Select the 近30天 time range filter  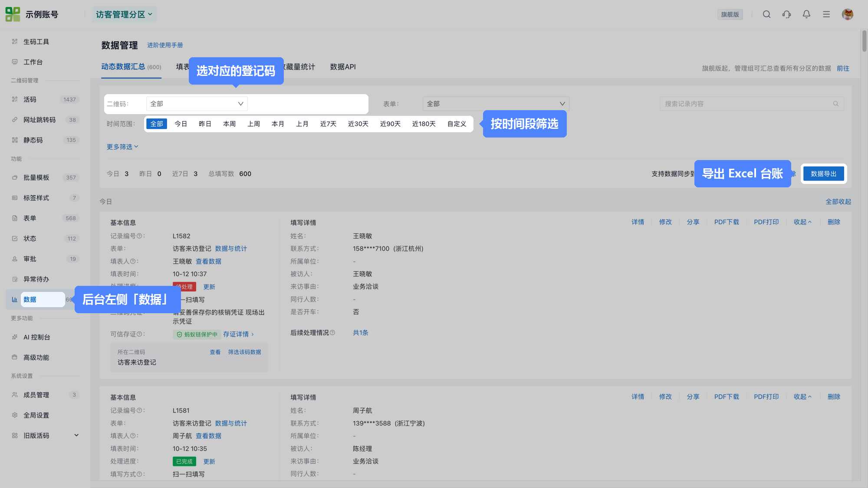click(x=358, y=124)
